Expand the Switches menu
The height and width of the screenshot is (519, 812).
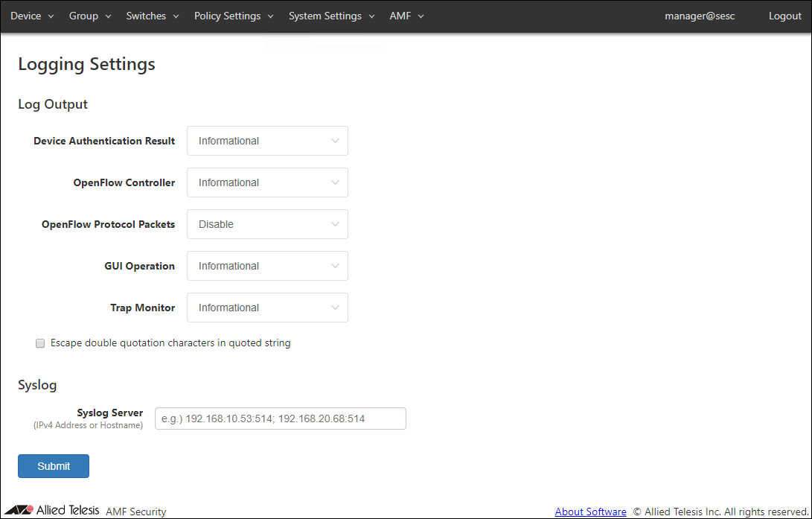(x=153, y=16)
